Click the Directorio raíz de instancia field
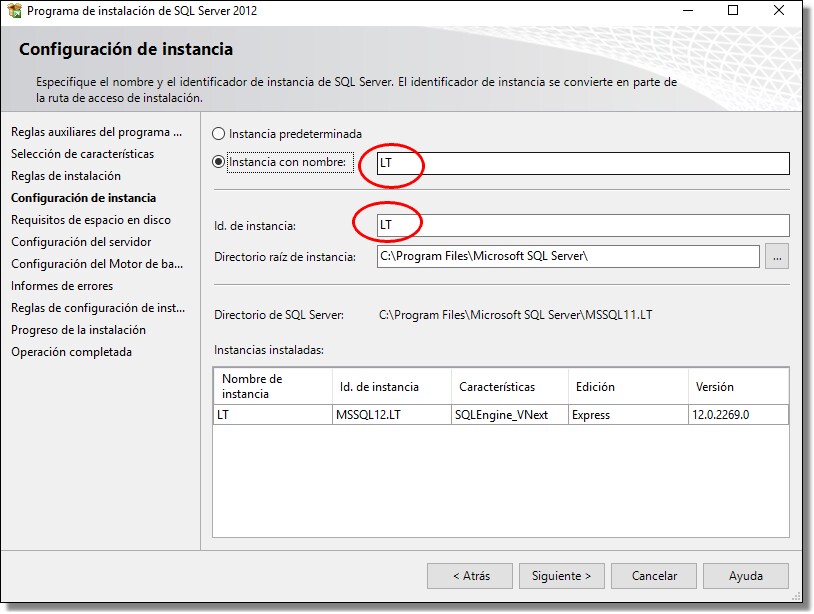Image resolution: width=814 pixels, height=614 pixels. coord(568,256)
